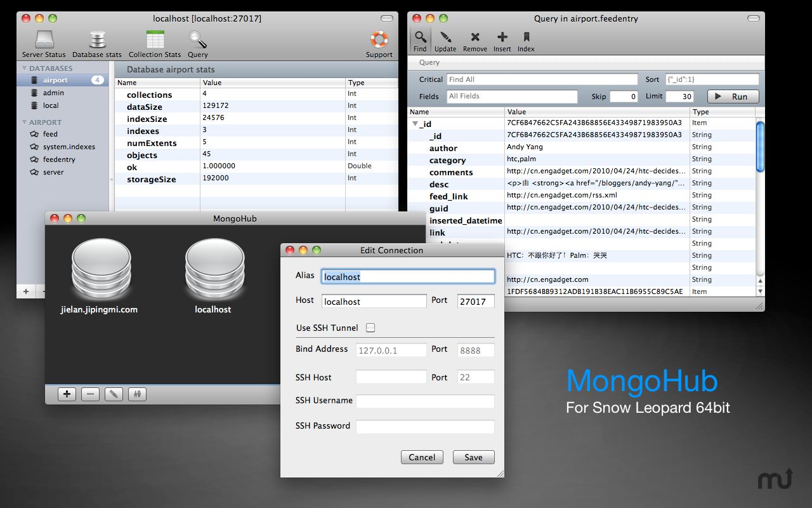Select Update tool in Query window

445,41
